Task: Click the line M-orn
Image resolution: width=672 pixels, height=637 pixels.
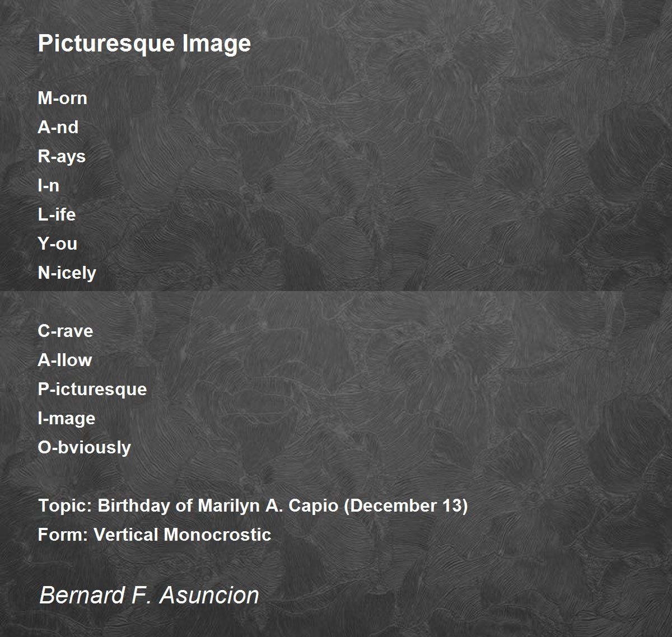Action: (x=62, y=99)
